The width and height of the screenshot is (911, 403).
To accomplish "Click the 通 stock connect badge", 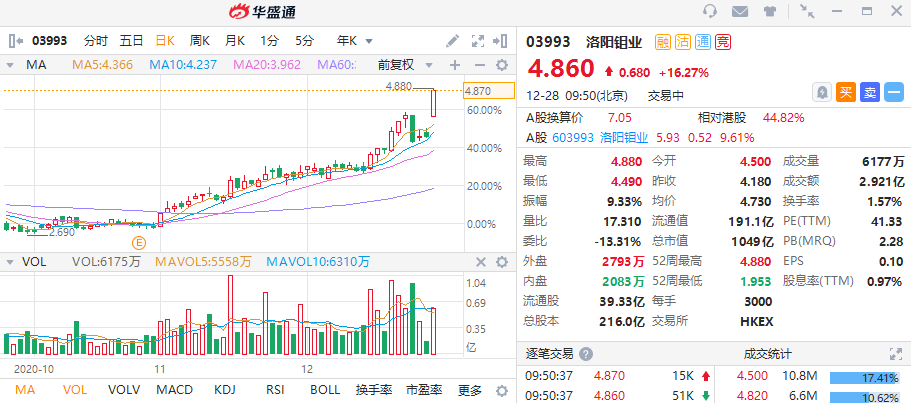I will (x=703, y=42).
